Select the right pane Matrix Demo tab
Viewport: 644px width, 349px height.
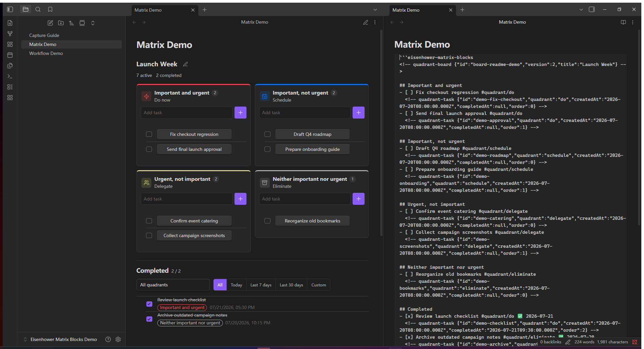[419, 10]
